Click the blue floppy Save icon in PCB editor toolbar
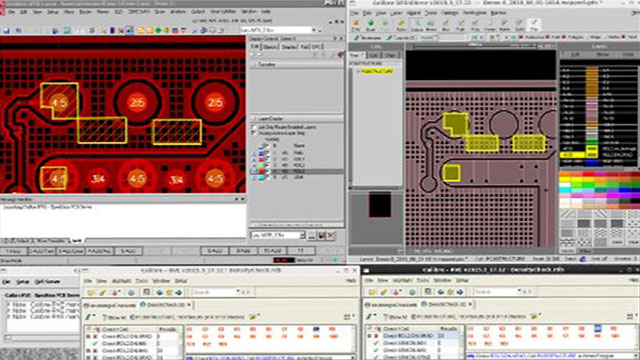This screenshot has width=640, height=360. coord(7,31)
